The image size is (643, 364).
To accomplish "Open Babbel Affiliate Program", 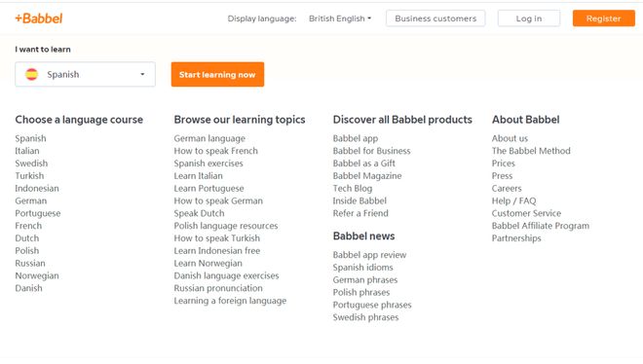I will pyautogui.click(x=541, y=226).
